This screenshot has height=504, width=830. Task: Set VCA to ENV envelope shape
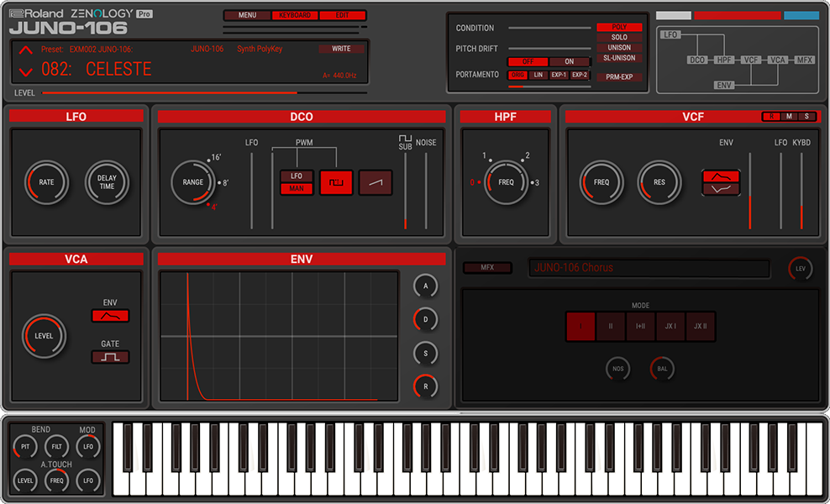110,316
